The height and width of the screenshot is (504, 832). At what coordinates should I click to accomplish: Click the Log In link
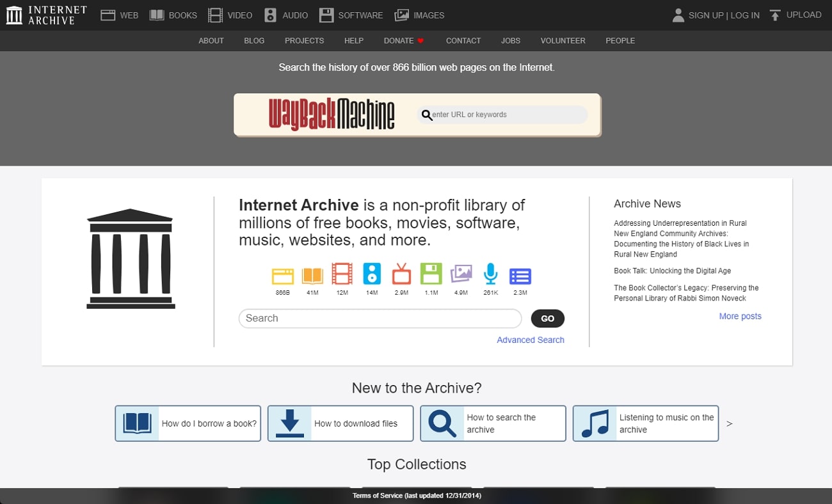tap(745, 15)
